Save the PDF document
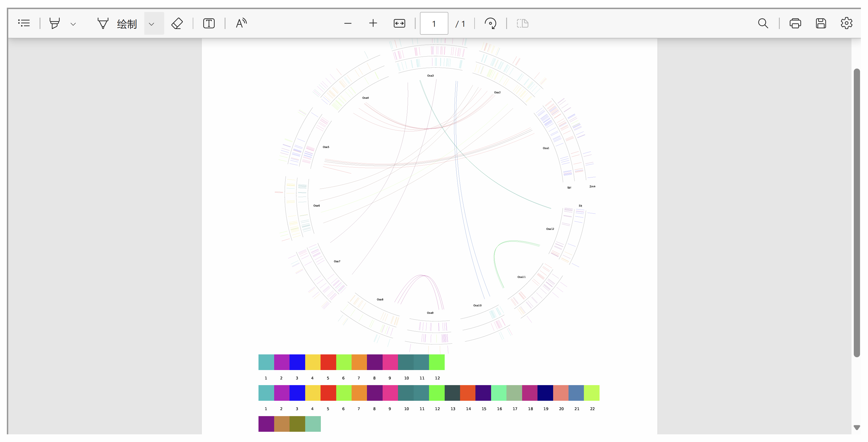 [821, 23]
